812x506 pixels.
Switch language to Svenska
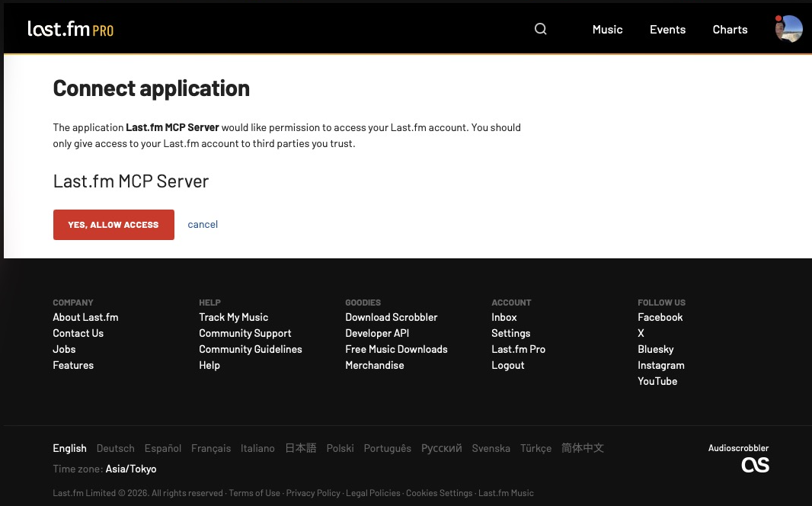pos(491,448)
